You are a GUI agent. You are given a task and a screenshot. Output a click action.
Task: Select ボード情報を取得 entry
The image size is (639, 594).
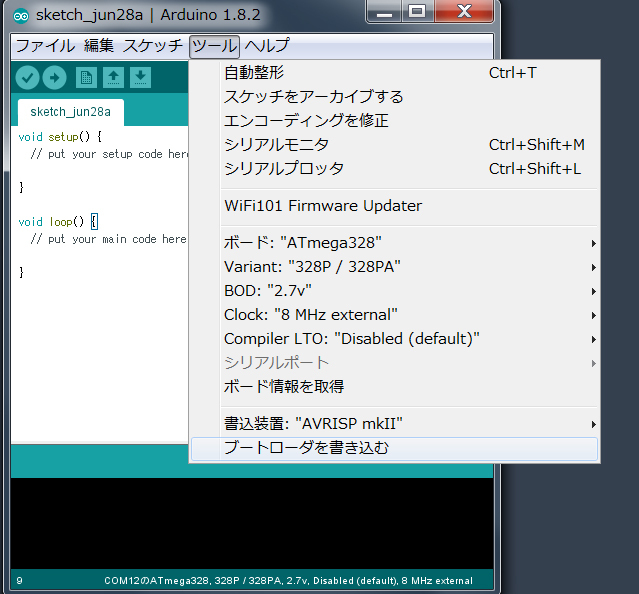click(x=394, y=387)
